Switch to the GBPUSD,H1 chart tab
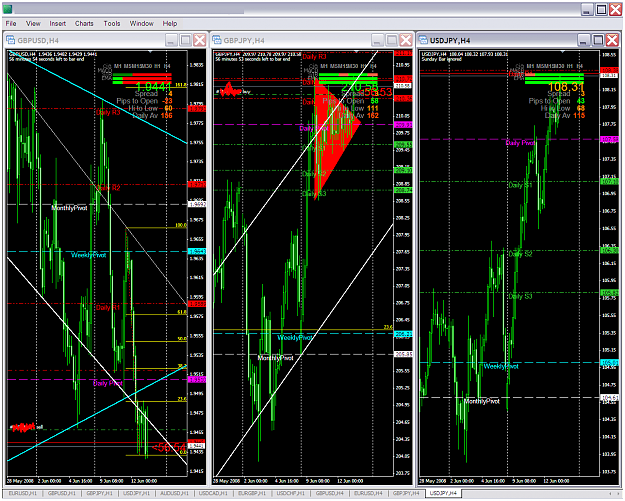The width and height of the screenshot is (625, 501). click(61, 493)
